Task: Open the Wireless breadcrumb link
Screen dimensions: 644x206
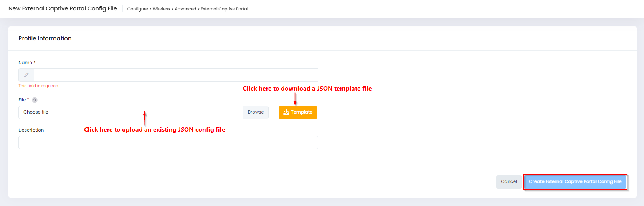Action: coord(161,9)
